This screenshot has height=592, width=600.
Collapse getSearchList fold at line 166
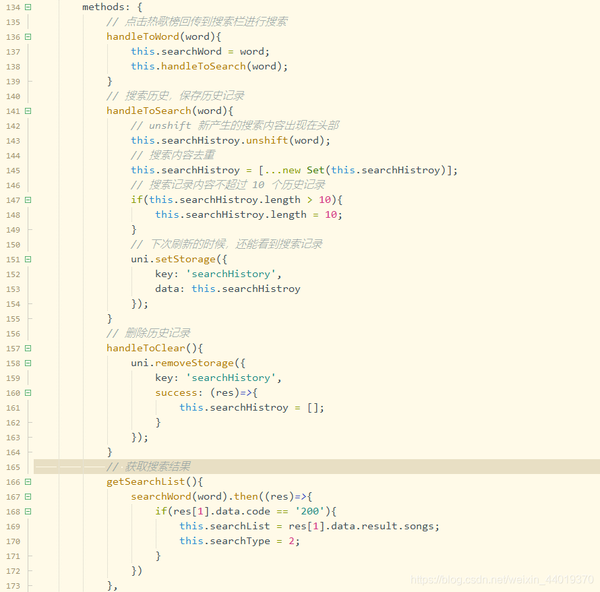pos(28,482)
